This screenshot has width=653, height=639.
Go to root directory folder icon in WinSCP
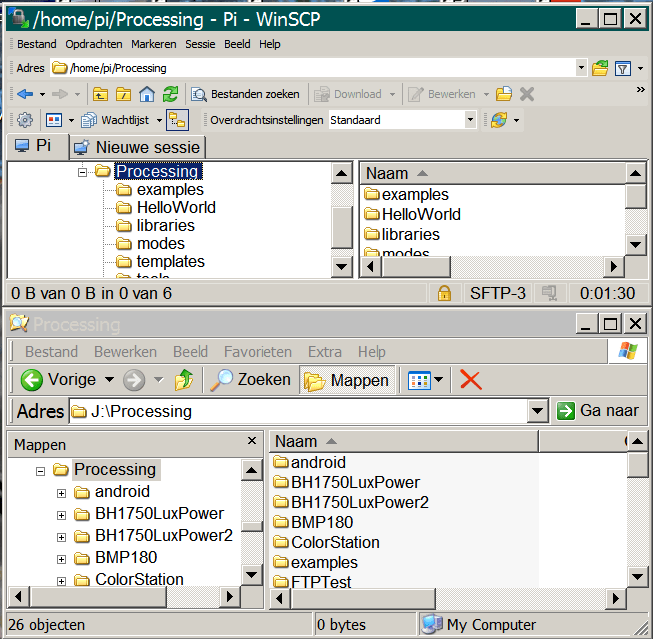(x=123, y=95)
